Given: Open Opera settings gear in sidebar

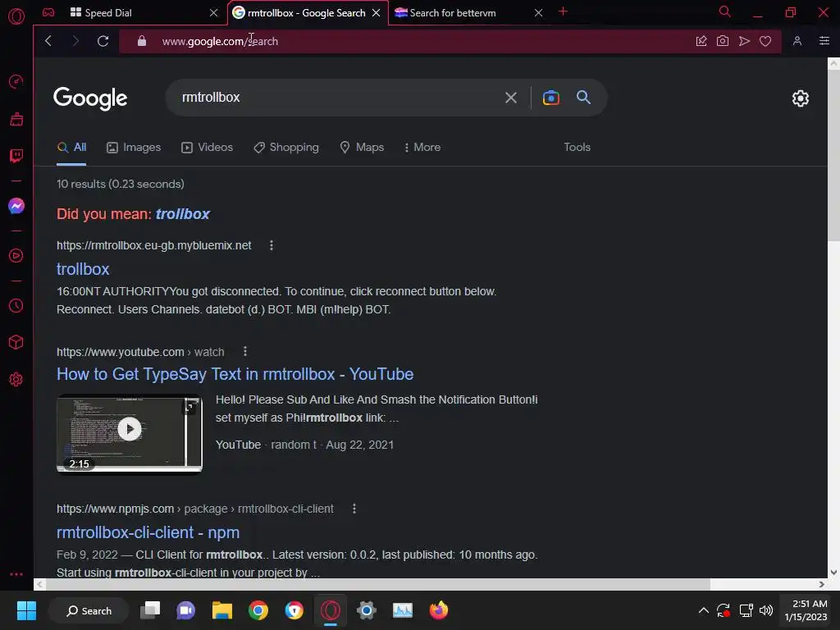Looking at the screenshot, I should coord(16,379).
